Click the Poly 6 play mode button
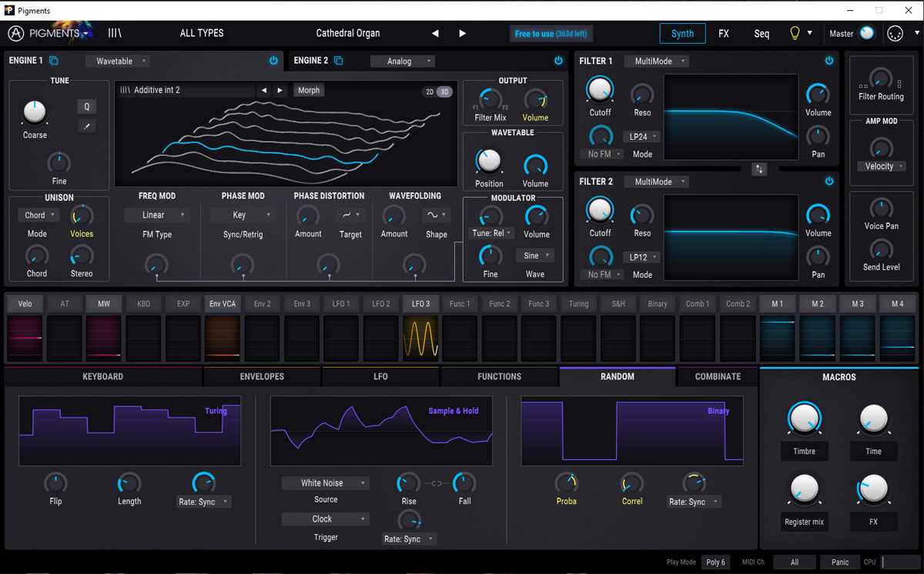Image resolution: width=924 pixels, height=574 pixels. [x=715, y=562]
